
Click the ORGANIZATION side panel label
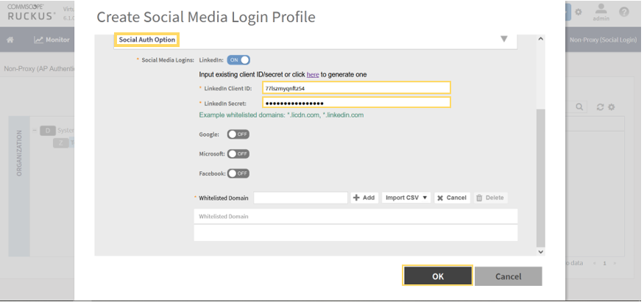click(19, 154)
